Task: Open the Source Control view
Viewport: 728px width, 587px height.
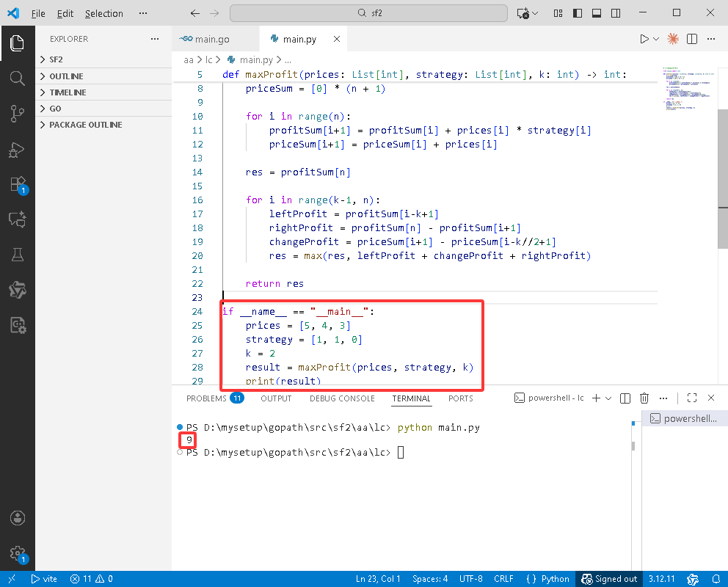Action: [17, 113]
